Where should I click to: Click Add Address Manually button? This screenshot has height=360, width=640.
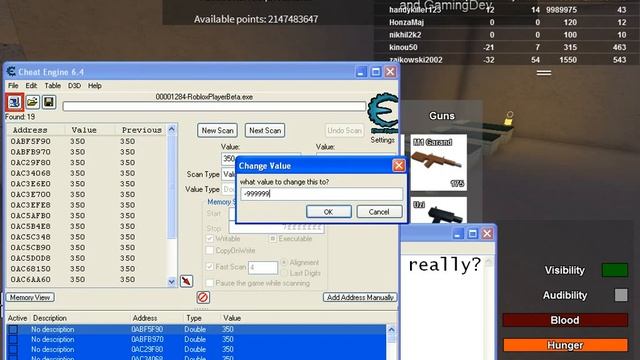360,298
